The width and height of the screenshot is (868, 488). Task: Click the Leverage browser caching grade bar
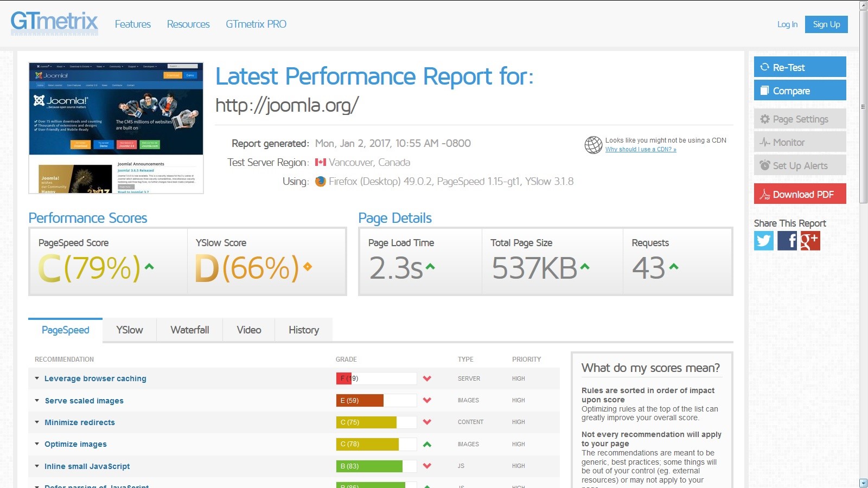point(376,378)
